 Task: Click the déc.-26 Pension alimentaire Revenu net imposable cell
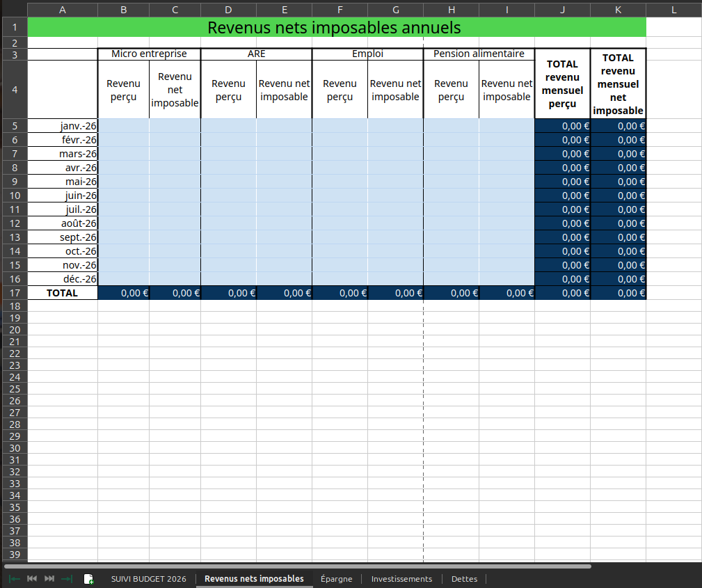click(x=506, y=279)
